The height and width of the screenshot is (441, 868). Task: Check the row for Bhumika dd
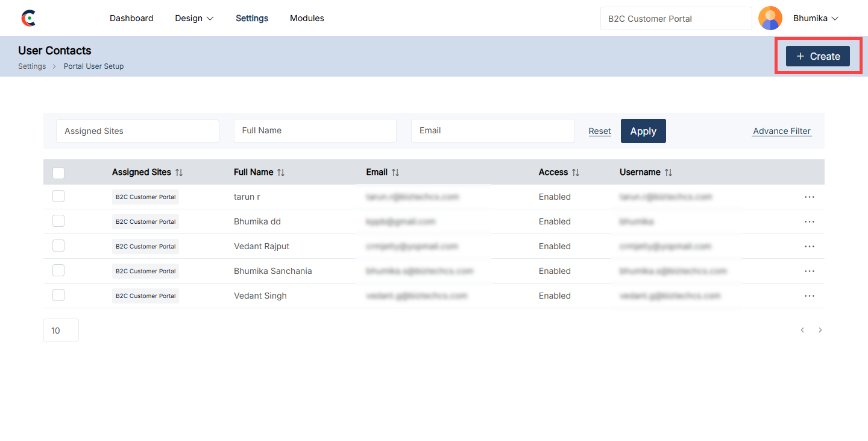point(58,221)
